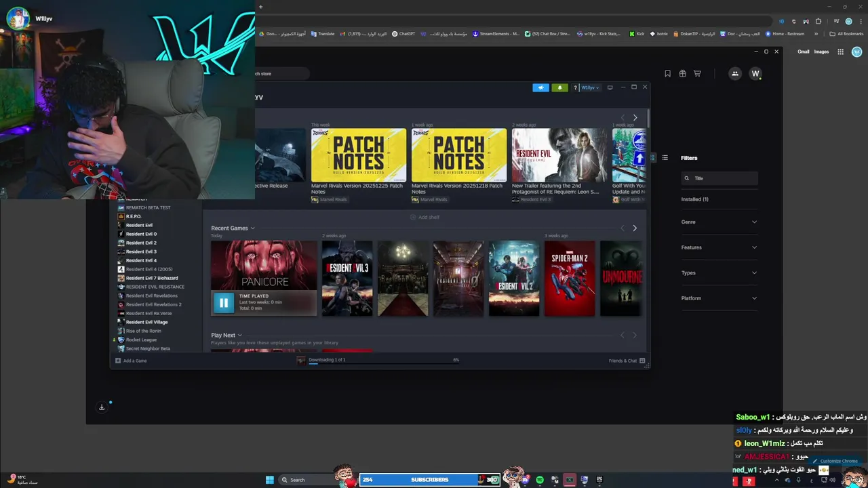This screenshot has height=488, width=868.
Task: Select Rocket League in the library list
Action: pyautogui.click(x=141, y=340)
